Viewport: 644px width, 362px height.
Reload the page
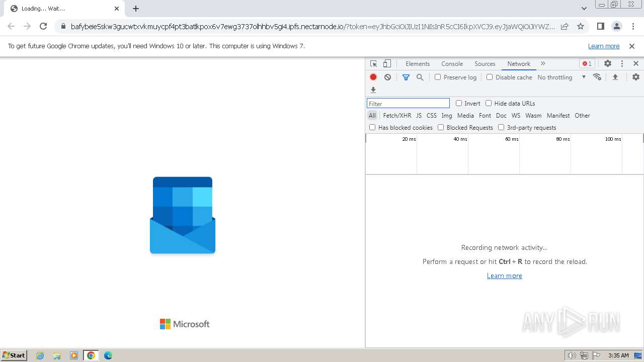coord(43,26)
